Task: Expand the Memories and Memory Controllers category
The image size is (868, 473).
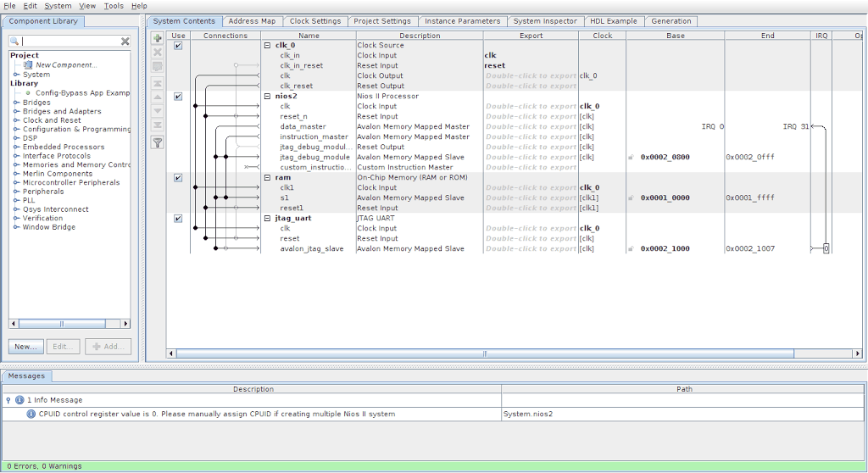Action: pos(16,164)
